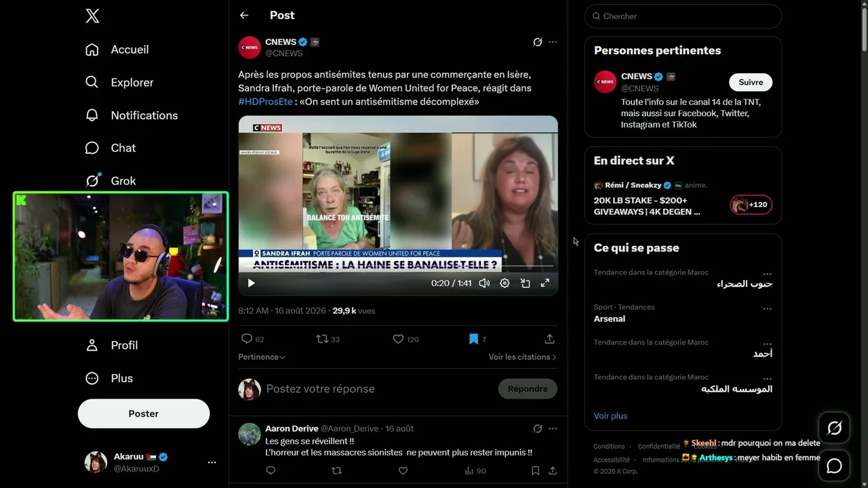Screen dimensions: 868x488
Task: Open Profil page
Action: point(112,345)
